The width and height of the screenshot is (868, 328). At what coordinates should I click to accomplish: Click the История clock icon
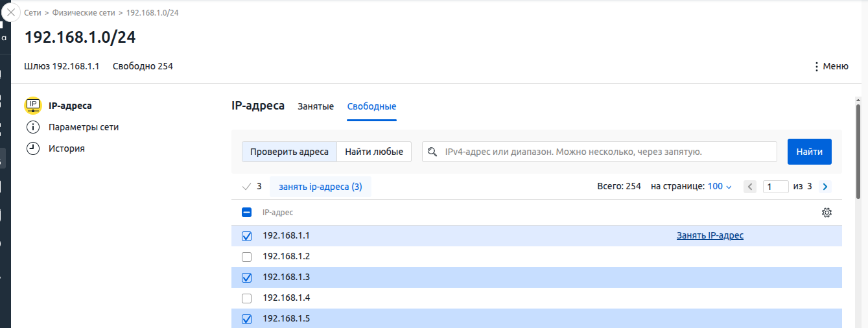33,148
